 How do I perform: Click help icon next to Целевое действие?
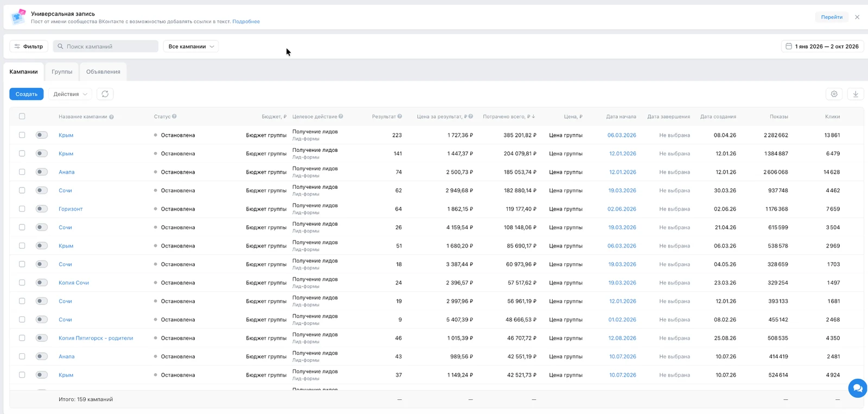341,116
